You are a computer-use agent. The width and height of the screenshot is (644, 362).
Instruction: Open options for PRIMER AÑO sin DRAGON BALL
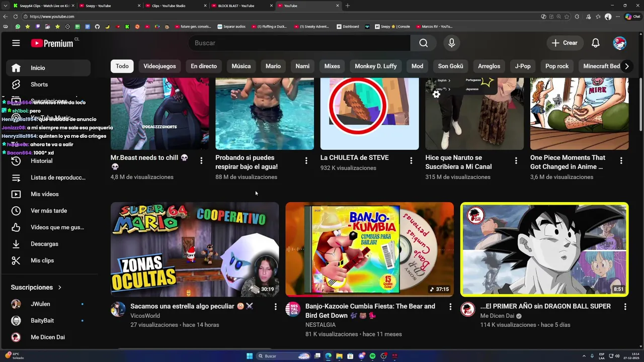pyautogui.click(x=625, y=306)
